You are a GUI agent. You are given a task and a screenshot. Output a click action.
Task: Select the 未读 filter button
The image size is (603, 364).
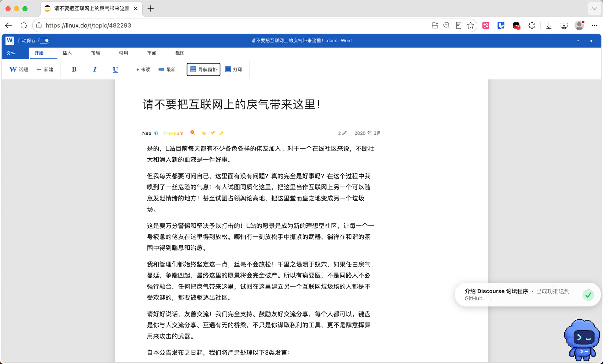pyautogui.click(x=143, y=69)
